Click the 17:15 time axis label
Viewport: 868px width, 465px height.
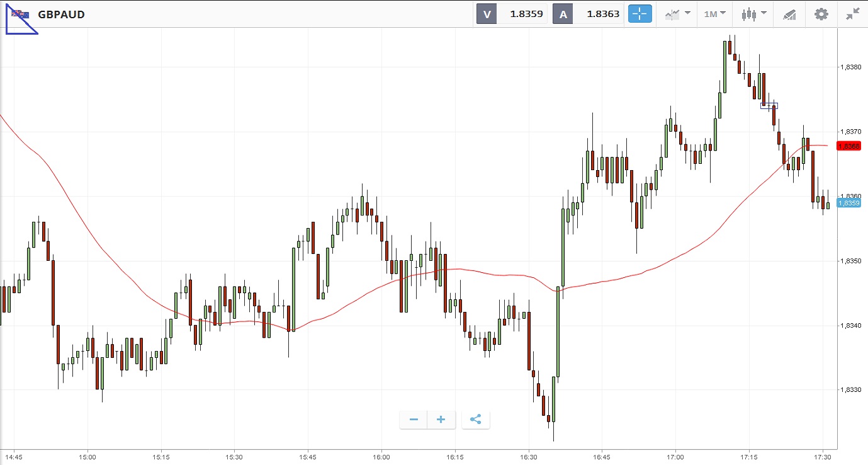748,456
